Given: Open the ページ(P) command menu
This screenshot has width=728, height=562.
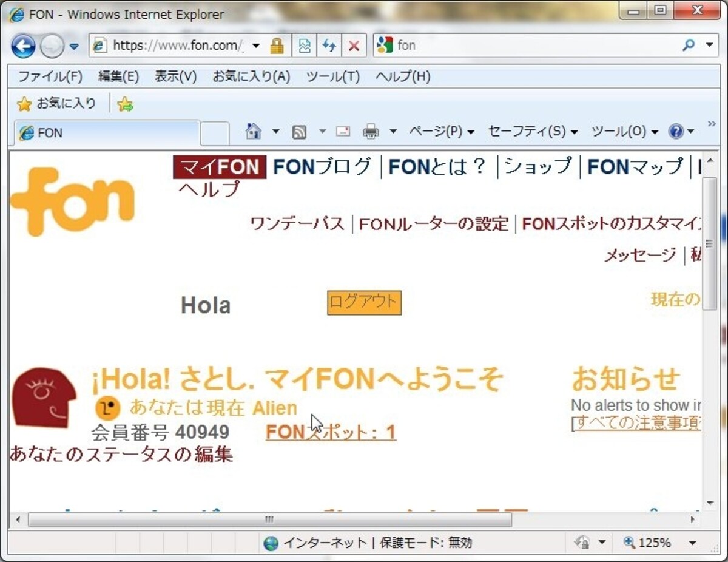Looking at the screenshot, I should 441,131.
